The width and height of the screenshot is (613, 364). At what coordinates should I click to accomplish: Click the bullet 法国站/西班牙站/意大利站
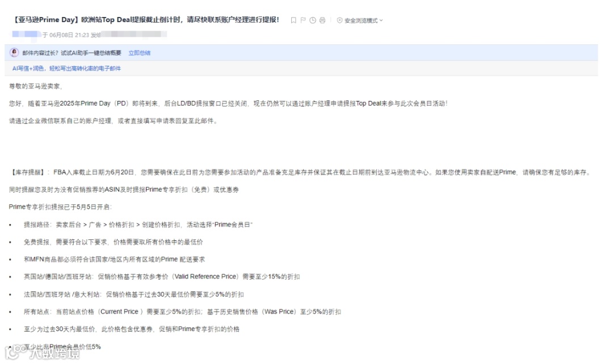pos(134,294)
